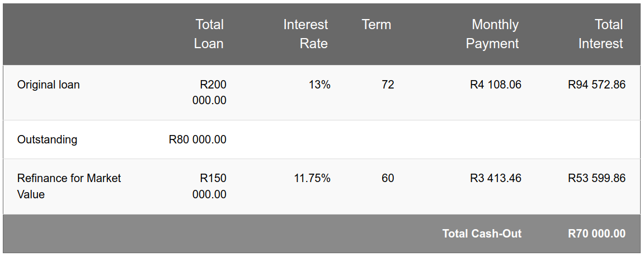Click the Outstanding row label

click(47, 139)
